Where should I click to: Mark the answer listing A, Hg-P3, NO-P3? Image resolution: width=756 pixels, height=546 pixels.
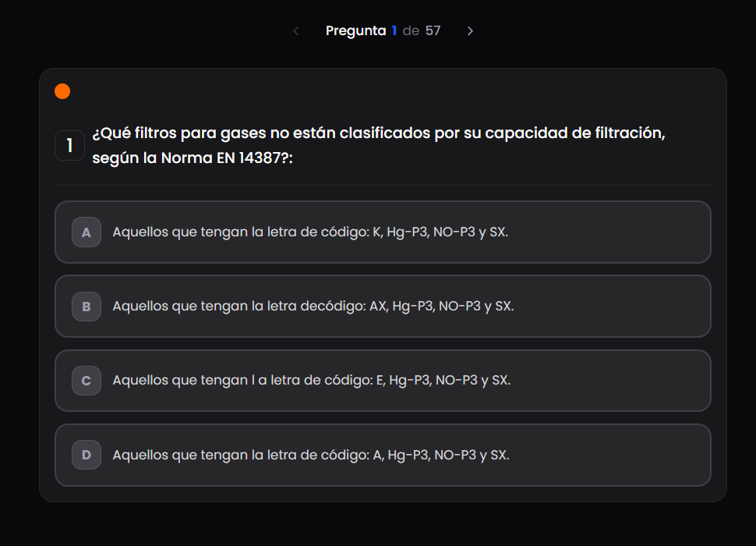tap(311, 455)
